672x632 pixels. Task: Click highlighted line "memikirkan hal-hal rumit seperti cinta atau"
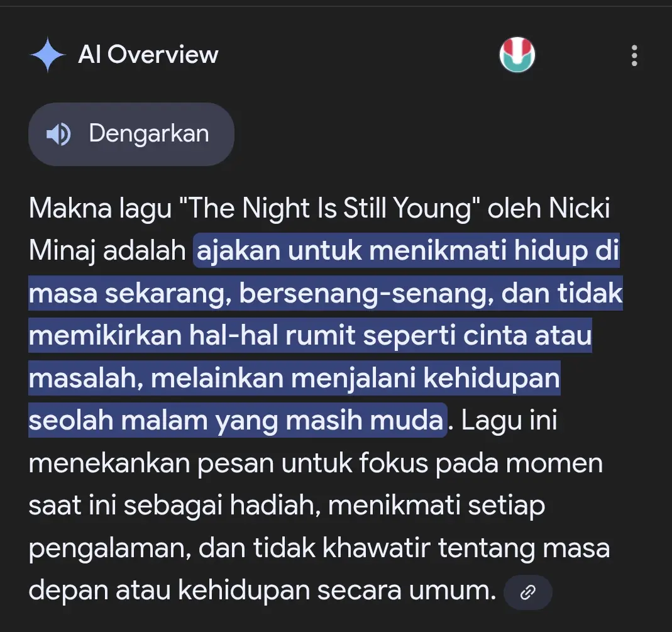[310, 335]
